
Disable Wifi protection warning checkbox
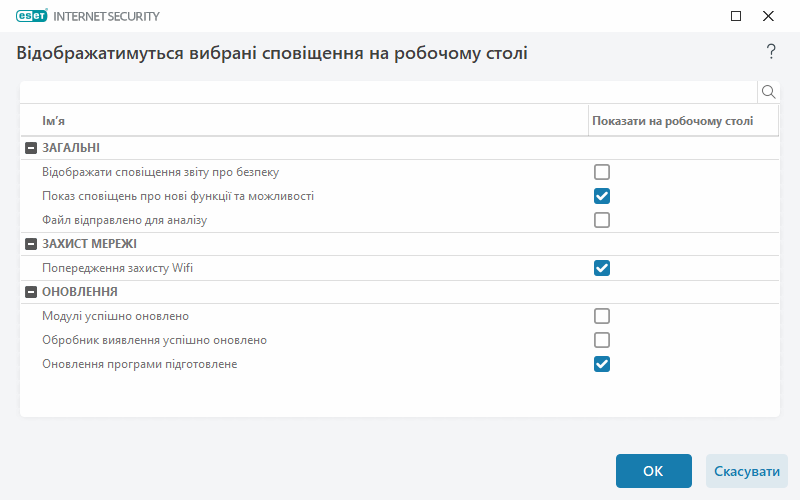[602, 268]
